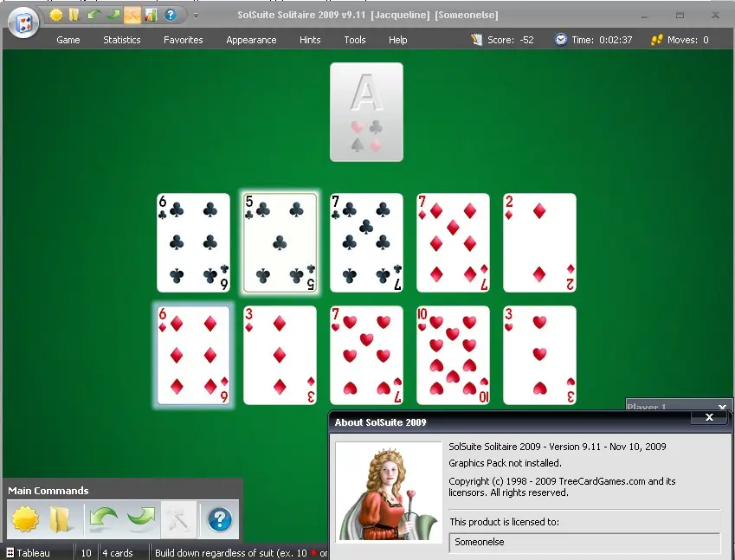735x560 pixels.
Task: Click status bar value 10
Action: [87, 553]
